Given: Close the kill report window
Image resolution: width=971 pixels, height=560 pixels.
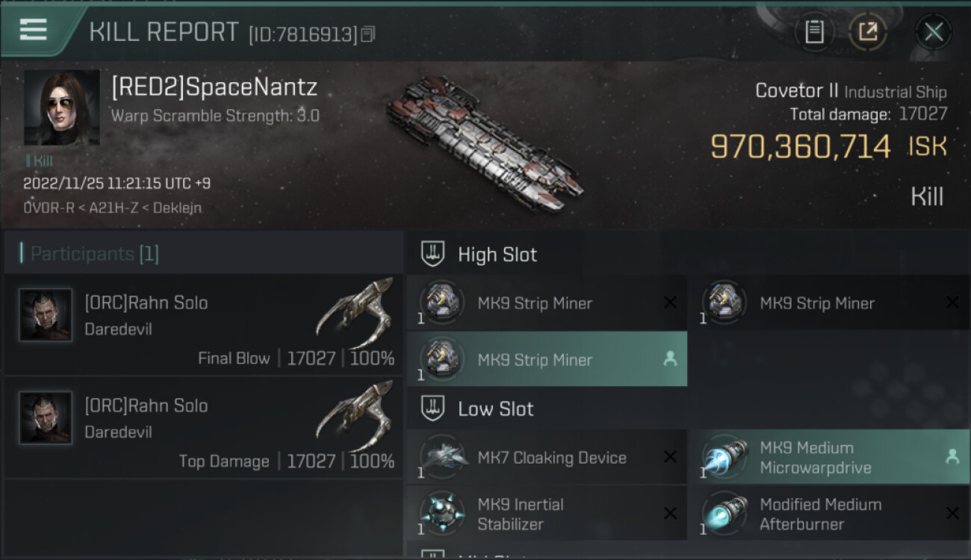Looking at the screenshot, I should (x=934, y=32).
